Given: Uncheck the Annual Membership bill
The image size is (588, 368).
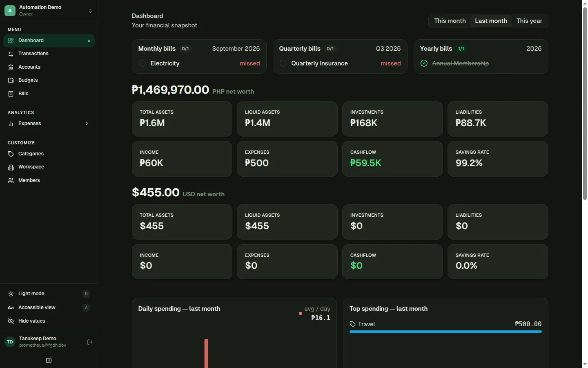Looking at the screenshot, I should pyautogui.click(x=424, y=63).
